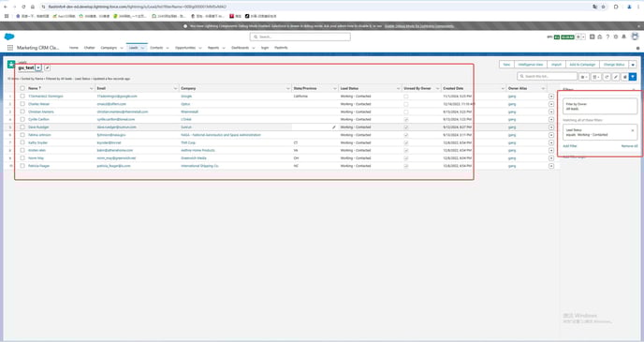The image size is (644, 342).
Task: Toggle the blue filters funnel icon
Action: (x=633, y=77)
